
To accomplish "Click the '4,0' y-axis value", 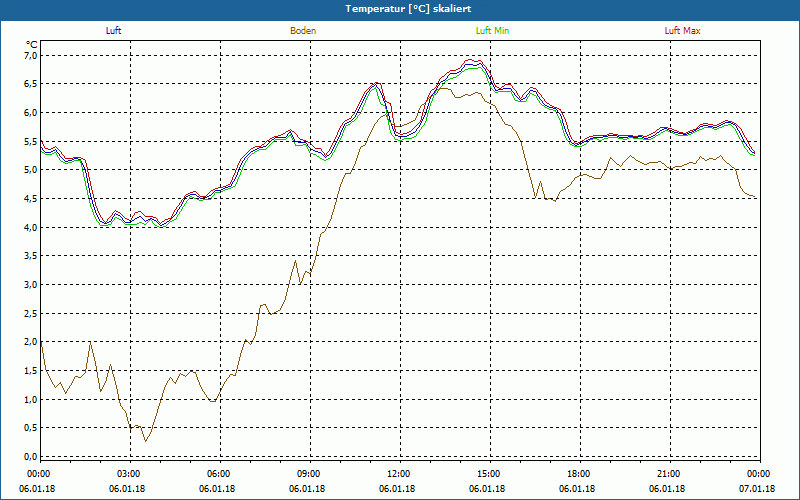I will click(x=31, y=227).
